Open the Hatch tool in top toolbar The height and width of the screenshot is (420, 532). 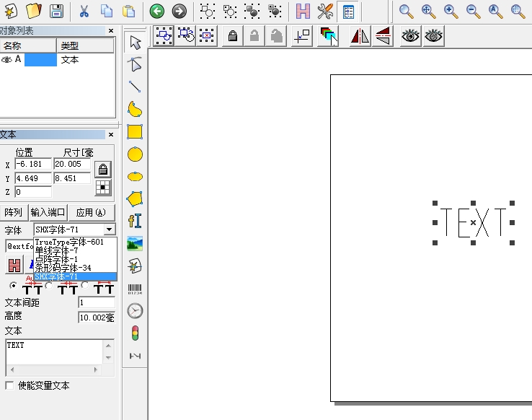click(303, 11)
